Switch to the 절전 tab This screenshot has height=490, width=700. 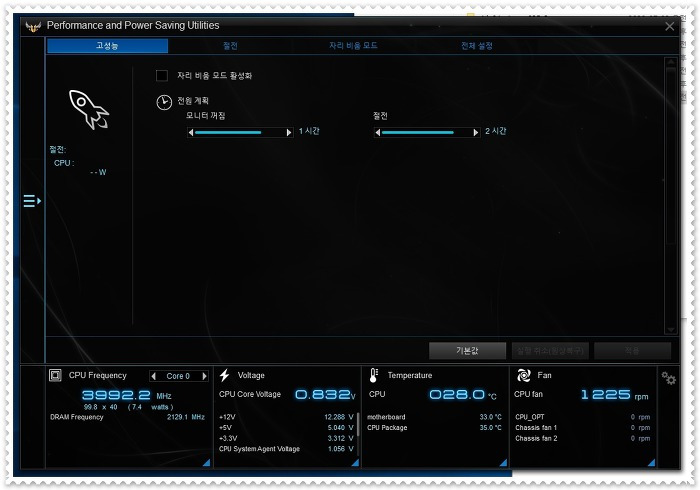230,46
